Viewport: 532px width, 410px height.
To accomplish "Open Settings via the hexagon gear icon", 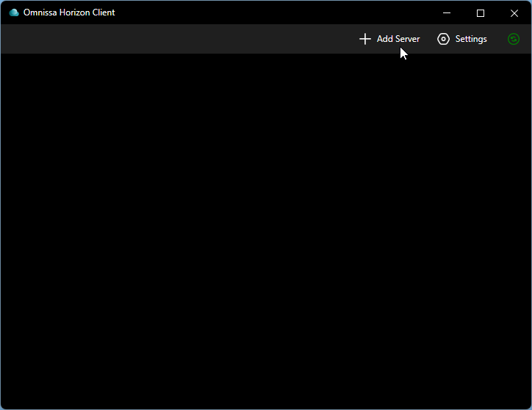I will [x=443, y=39].
